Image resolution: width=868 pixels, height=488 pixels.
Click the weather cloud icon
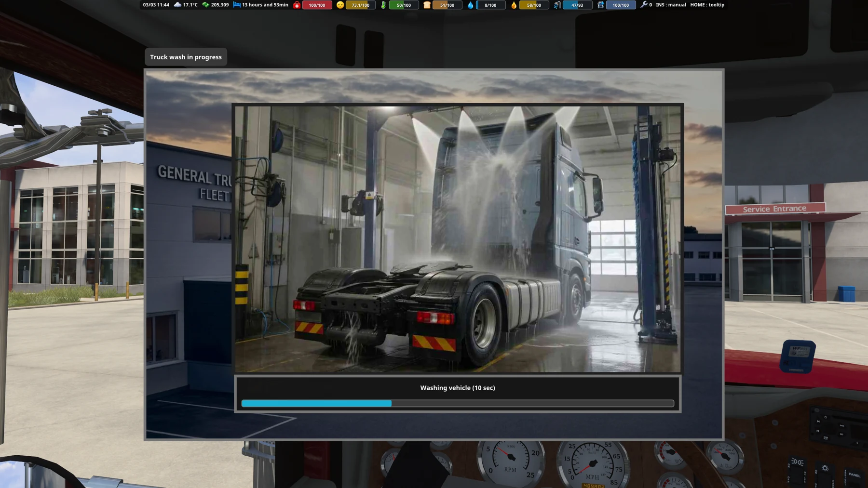177,5
